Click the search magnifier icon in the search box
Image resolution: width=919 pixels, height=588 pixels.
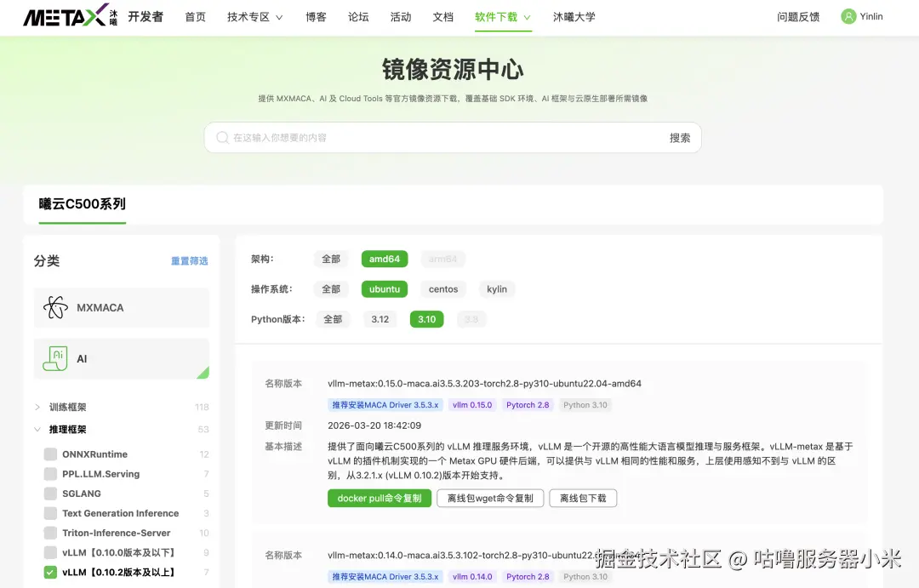pos(222,138)
